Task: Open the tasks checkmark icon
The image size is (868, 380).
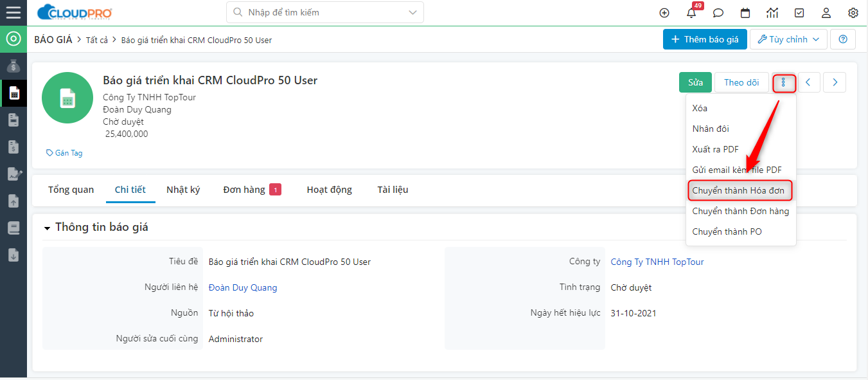Action: (799, 13)
